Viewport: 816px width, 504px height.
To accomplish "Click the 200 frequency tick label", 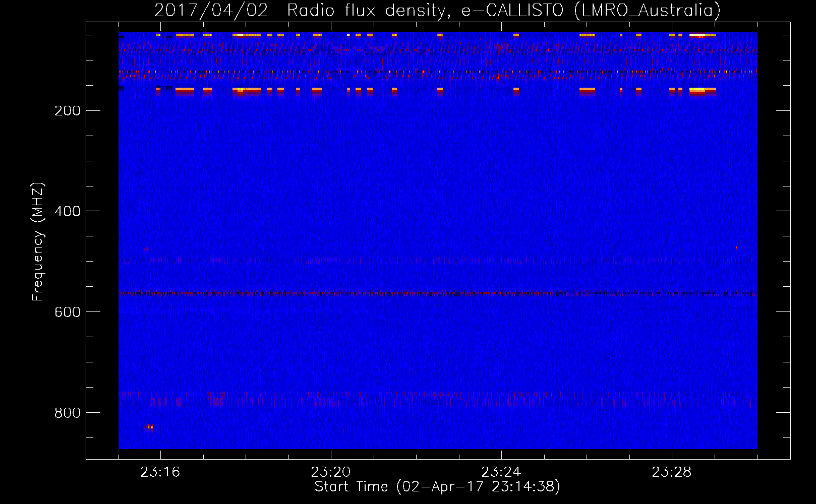I will (68, 111).
